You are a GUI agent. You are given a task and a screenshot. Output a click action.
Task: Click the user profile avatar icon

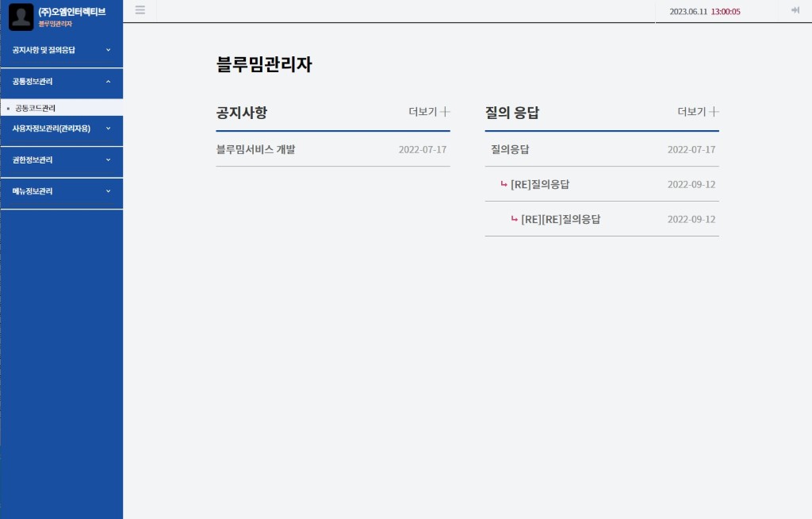[21, 17]
